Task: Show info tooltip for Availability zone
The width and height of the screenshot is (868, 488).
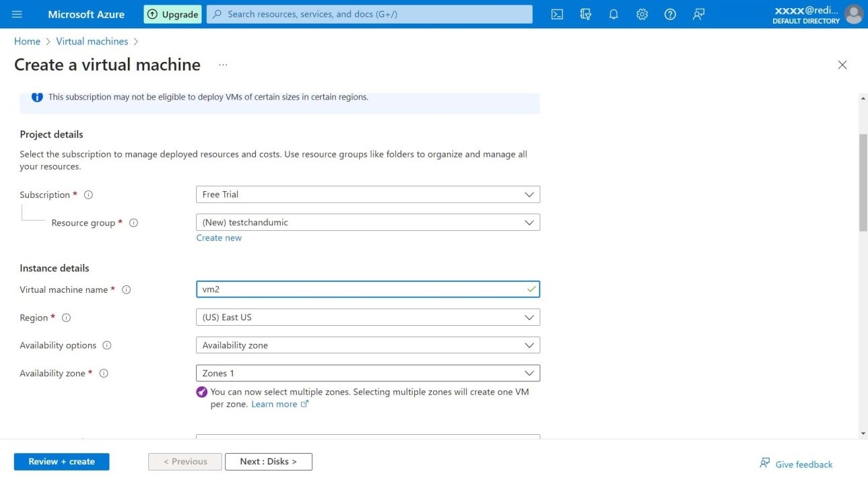Action: pos(104,374)
